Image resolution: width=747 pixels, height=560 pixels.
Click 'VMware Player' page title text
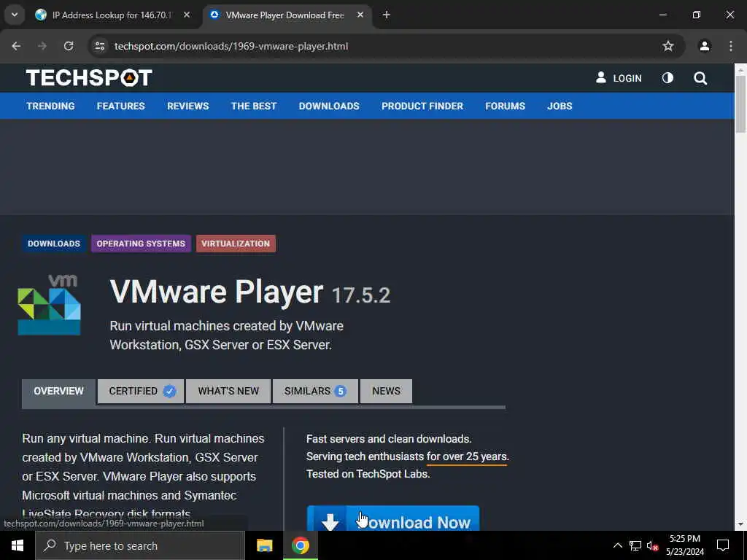217,292
